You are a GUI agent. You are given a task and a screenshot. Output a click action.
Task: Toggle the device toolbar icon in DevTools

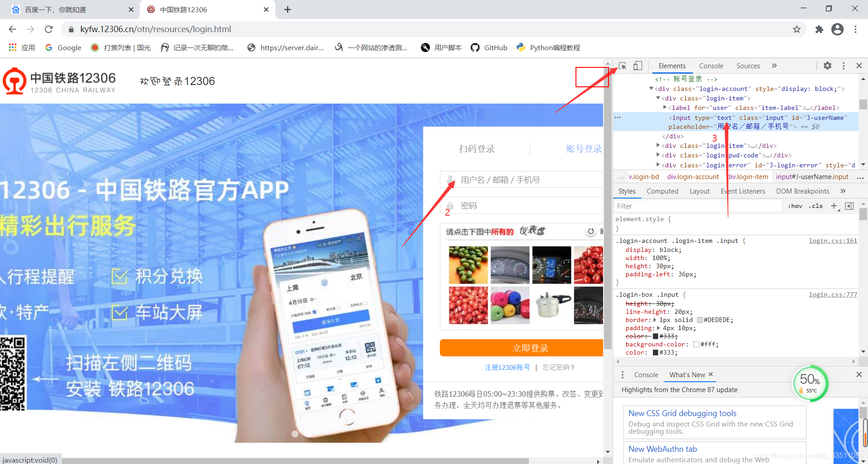637,66
